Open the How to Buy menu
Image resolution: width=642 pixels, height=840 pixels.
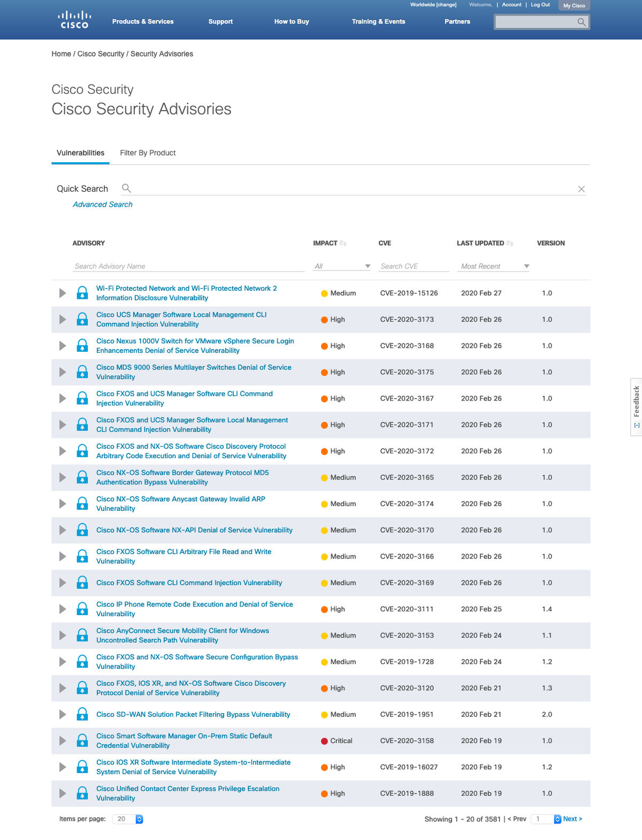292,21
